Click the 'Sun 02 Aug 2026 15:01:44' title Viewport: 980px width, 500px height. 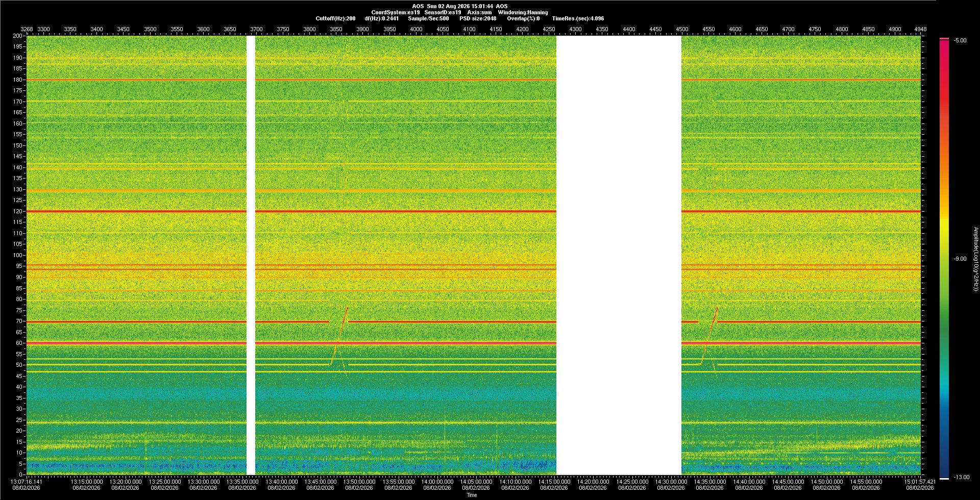pyautogui.click(x=460, y=6)
